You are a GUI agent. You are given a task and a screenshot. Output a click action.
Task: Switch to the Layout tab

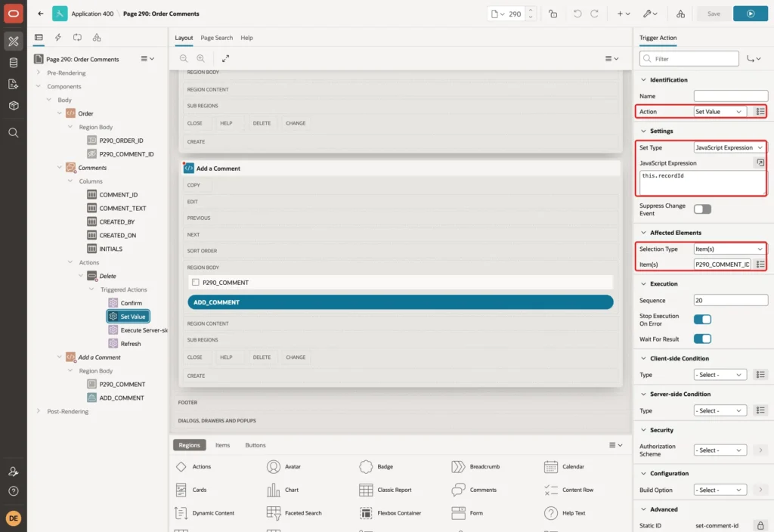(184, 38)
